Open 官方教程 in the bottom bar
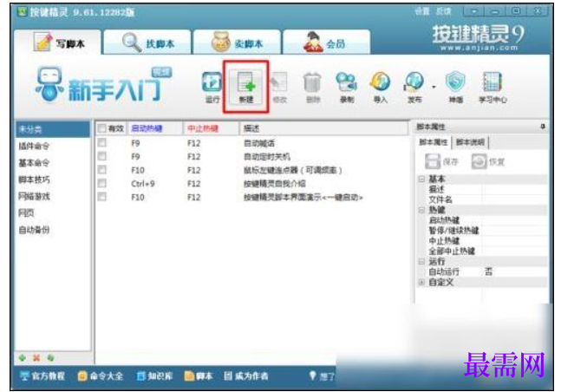This screenshot has width=561, height=392. pyautogui.click(x=42, y=376)
